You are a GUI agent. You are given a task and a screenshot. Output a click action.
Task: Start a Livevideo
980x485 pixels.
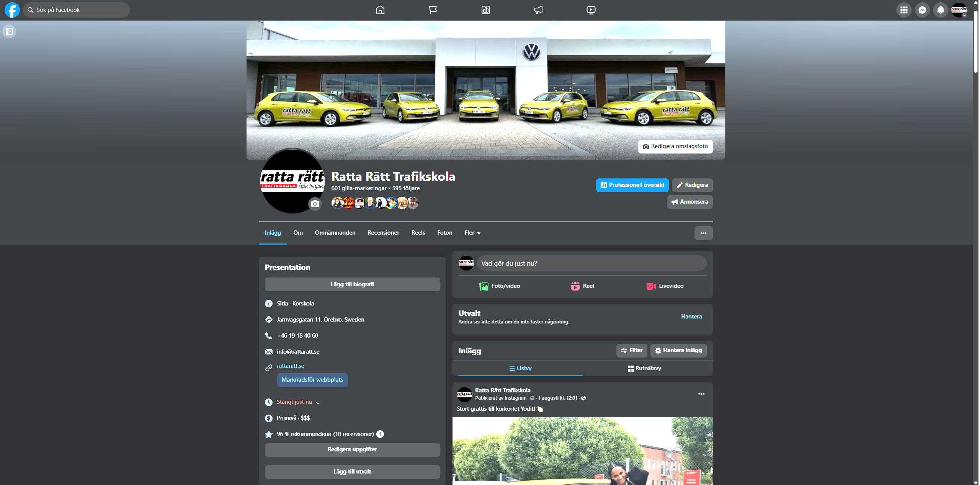tap(665, 286)
